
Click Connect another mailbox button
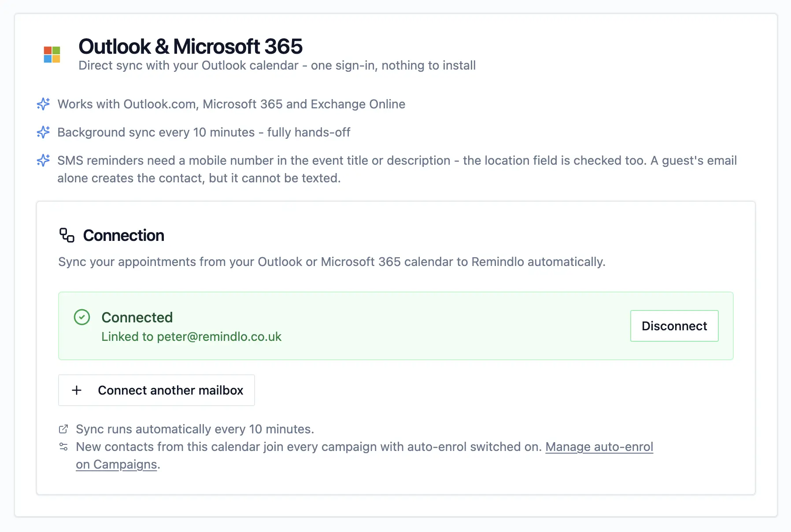click(x=156, y=390)
